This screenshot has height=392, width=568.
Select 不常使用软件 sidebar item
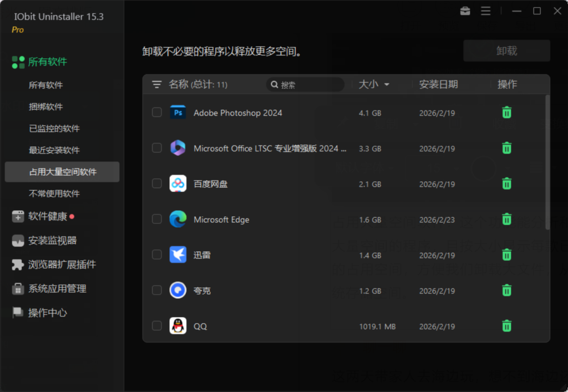click(54, 194)
